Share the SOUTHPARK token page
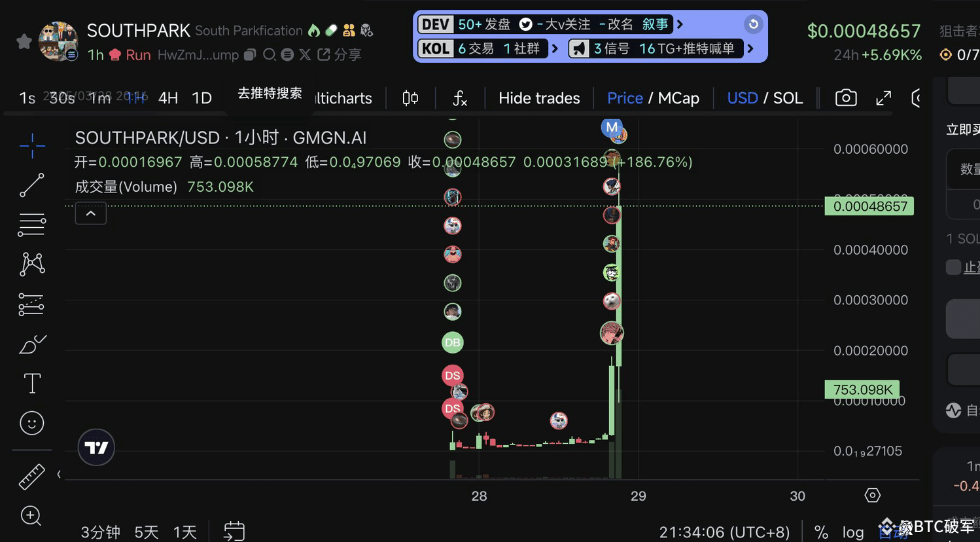The width and height of the screenshot is (980, 542). 340,55
